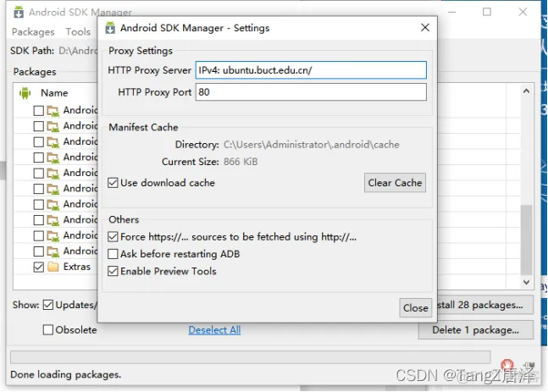Click the 866 KiB current size value

coord(241,162)
